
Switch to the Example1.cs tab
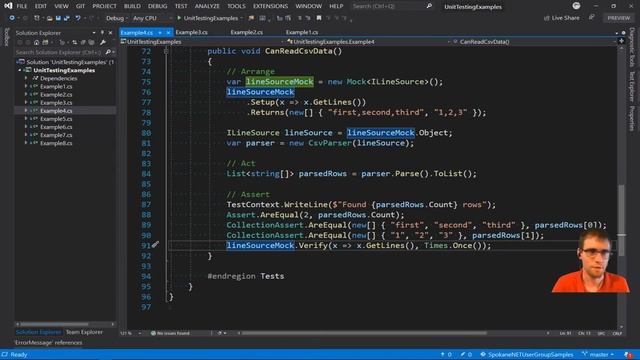tap(302, 32)
